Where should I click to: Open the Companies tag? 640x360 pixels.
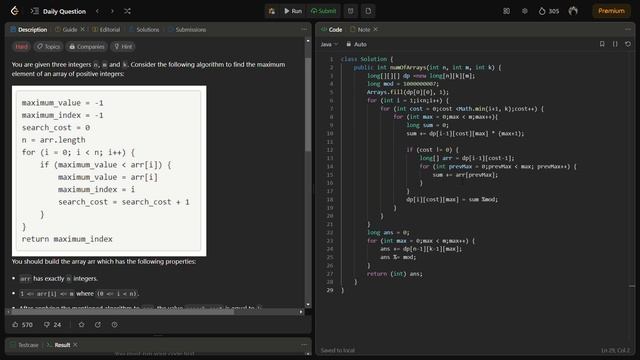point(87,47)
